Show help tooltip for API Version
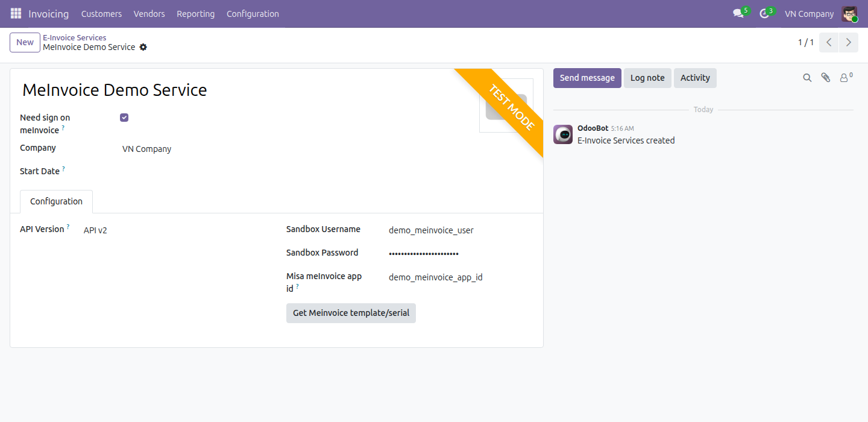Image resolution: width=868 pixels, height=422 pixels. (68, 227)
